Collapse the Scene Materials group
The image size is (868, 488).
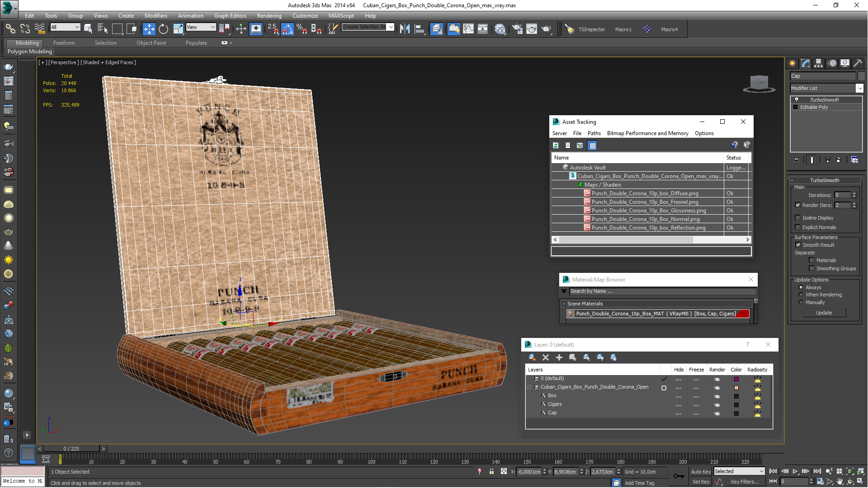click(564, 304)
